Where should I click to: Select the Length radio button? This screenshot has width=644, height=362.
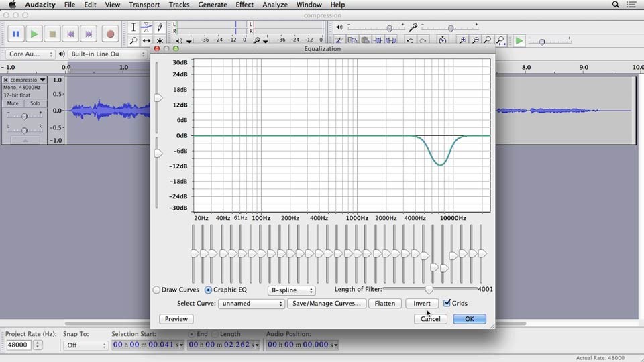(x=215, y=334)
